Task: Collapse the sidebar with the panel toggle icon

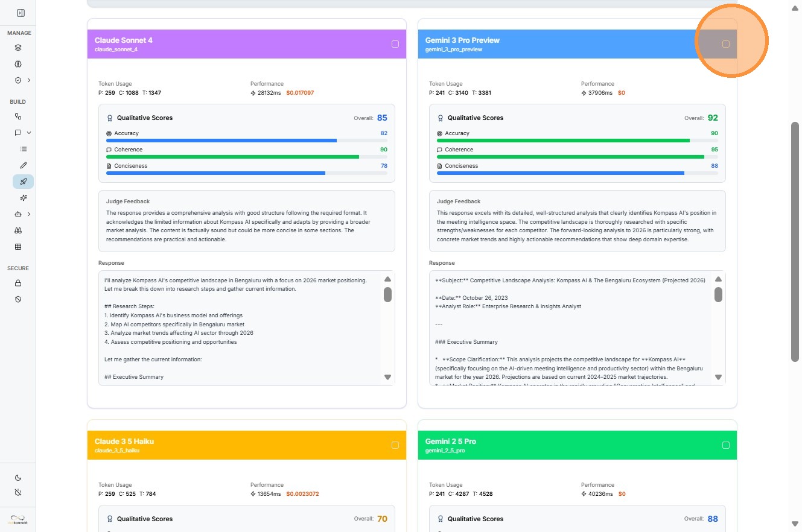Action: click(x=21, y=13)
